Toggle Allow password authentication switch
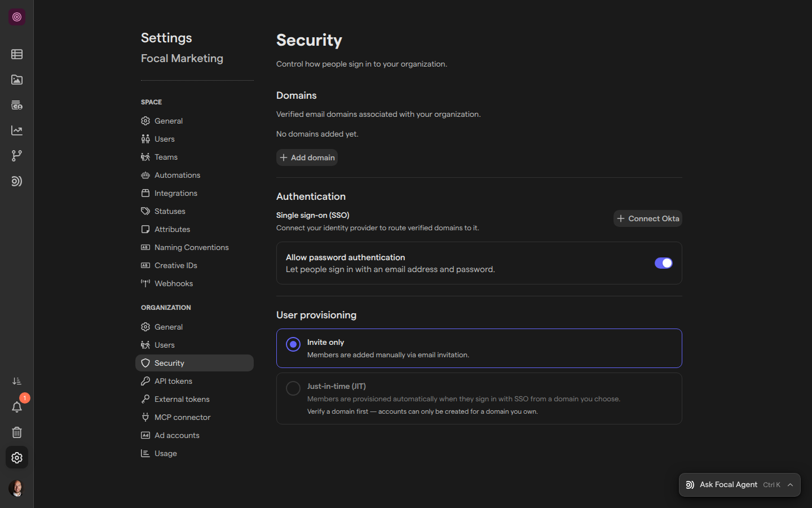The image size is (812, 508). coord(664,263)
